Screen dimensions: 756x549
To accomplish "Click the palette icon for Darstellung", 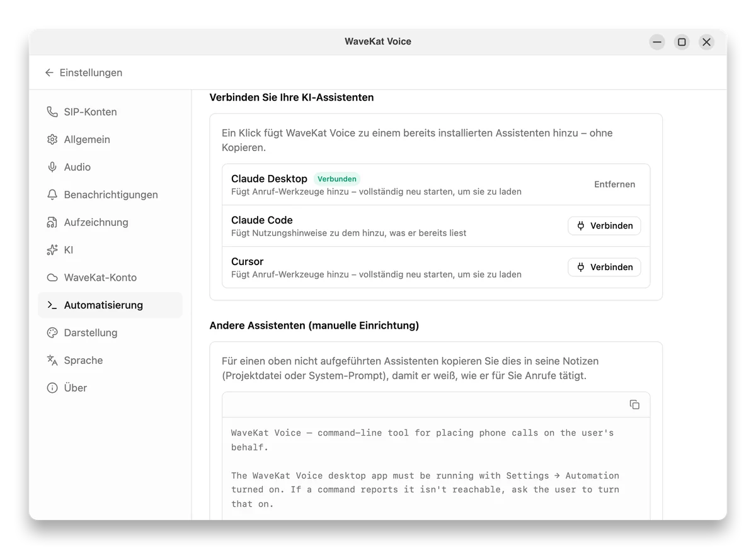I will 52,333.
